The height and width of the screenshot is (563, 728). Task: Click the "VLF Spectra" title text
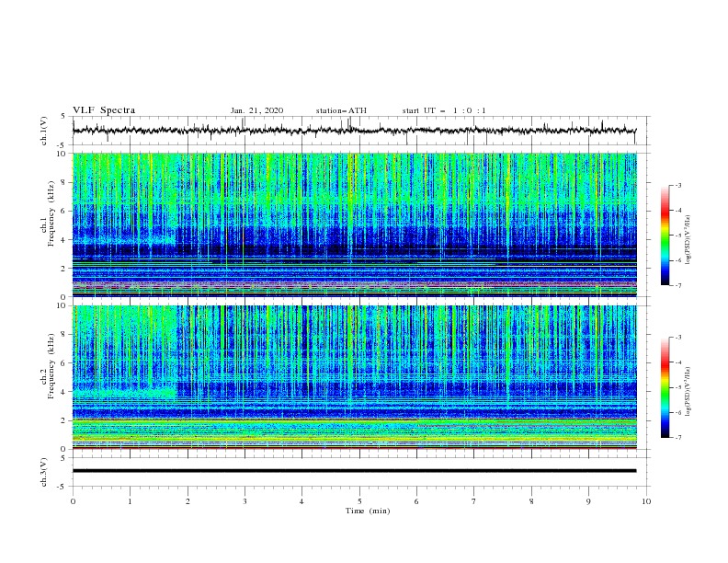click(104, 110)
